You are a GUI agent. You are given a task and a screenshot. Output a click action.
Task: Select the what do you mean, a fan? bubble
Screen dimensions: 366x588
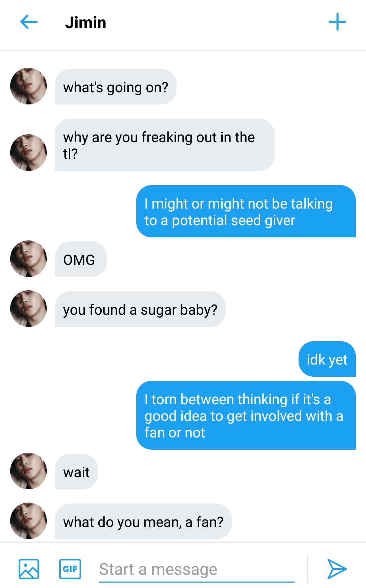[143, 522]
